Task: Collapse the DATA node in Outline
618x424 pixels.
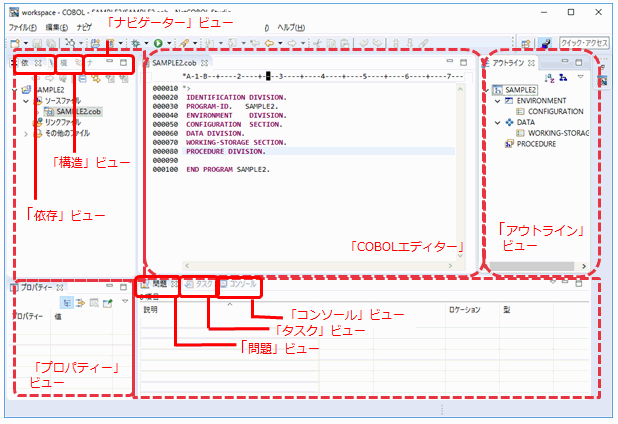Action: (497, 122)
